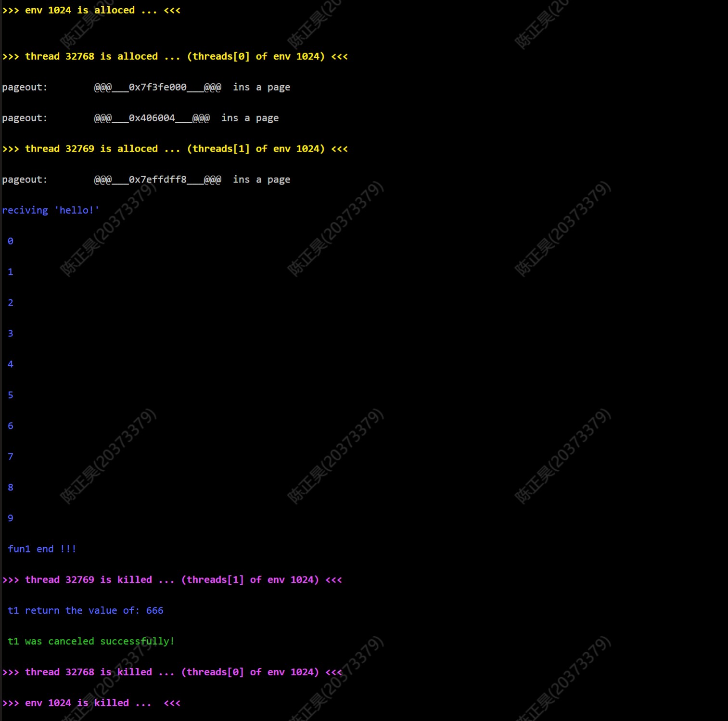Click the address 0x406004 in pageout line
This screenshot has width=728, height=721.
point(152,118)
